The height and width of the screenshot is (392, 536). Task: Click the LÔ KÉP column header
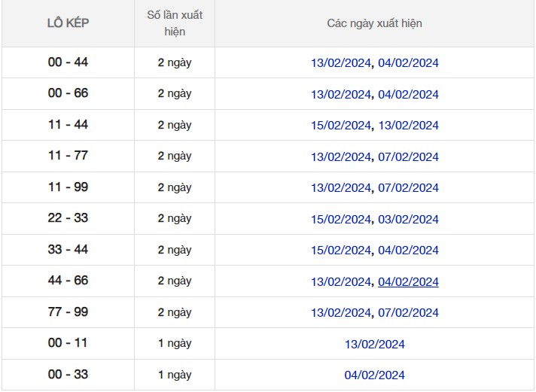[68, 23]
